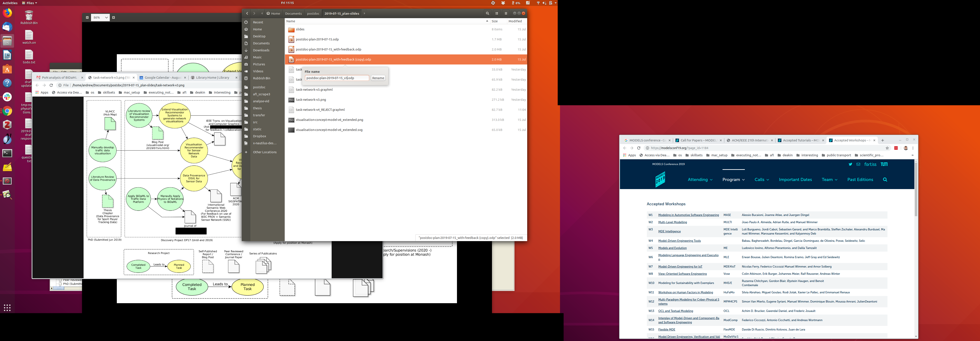
Task: Reload the modelsconf19.org page
Action: (x=639, y=148)
